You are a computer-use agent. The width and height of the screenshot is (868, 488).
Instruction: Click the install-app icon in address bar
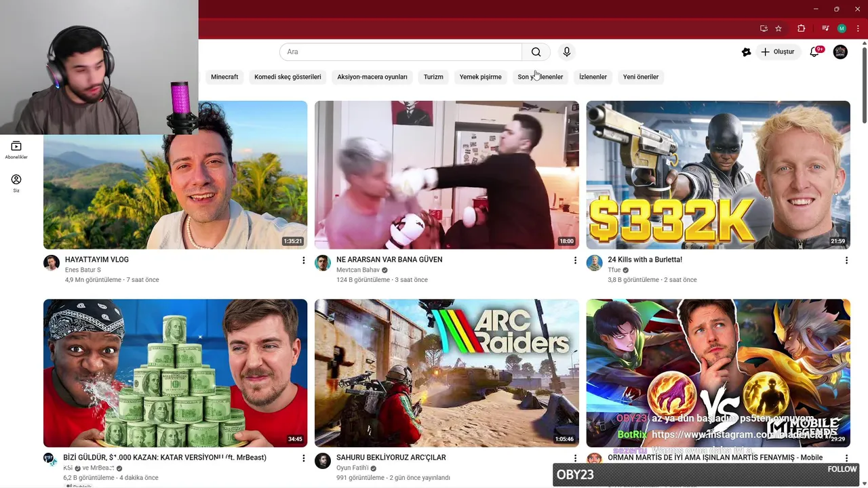pyautogui.click(x=764, y=28)
